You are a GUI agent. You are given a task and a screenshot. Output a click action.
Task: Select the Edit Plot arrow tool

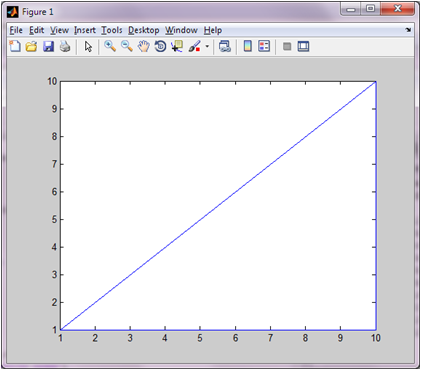click(88, 46)
